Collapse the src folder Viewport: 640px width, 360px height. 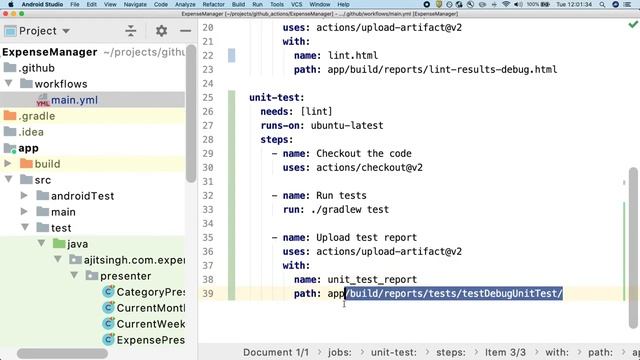[x=9, y=179]
